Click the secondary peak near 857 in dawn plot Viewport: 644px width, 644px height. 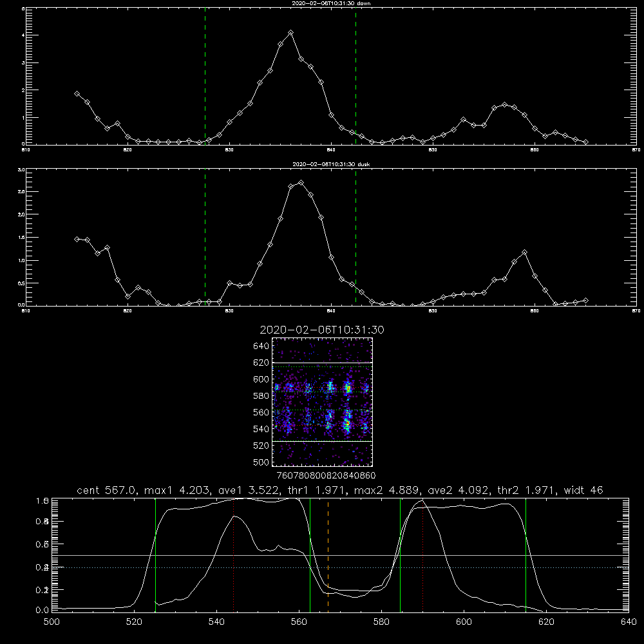click(504, 105)
